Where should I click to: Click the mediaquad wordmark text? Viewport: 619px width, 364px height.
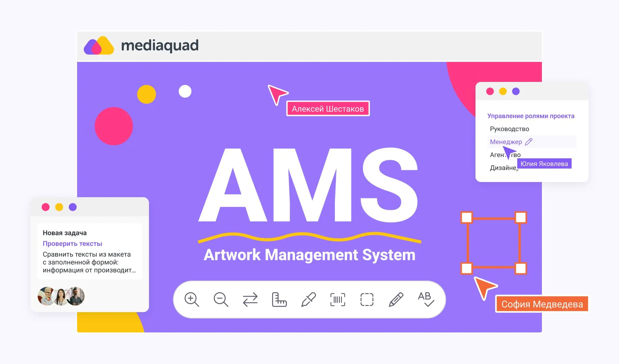(160, 45)
